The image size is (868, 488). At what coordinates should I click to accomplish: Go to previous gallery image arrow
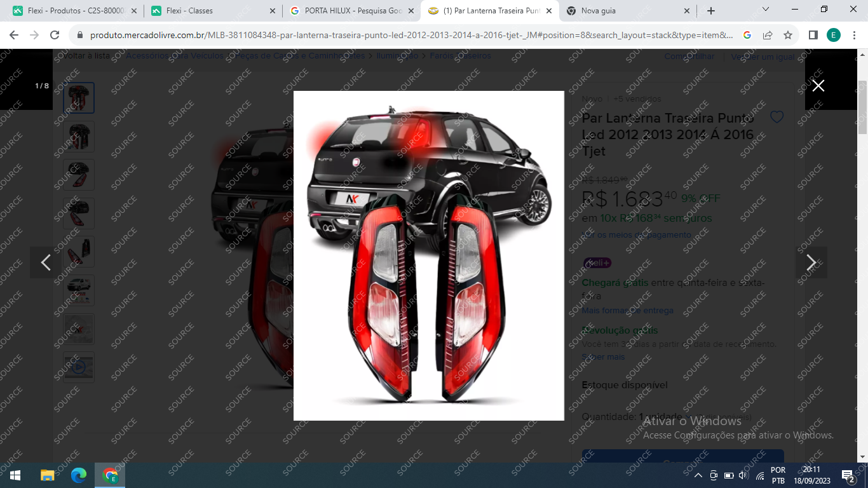pyautogui.click(x=46, y=262)
